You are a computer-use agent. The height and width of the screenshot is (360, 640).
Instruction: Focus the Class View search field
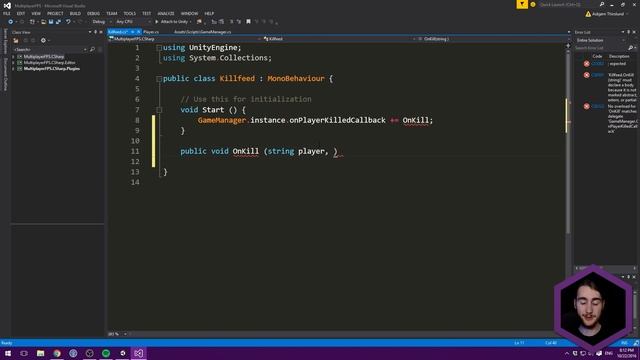coord(49,49)
